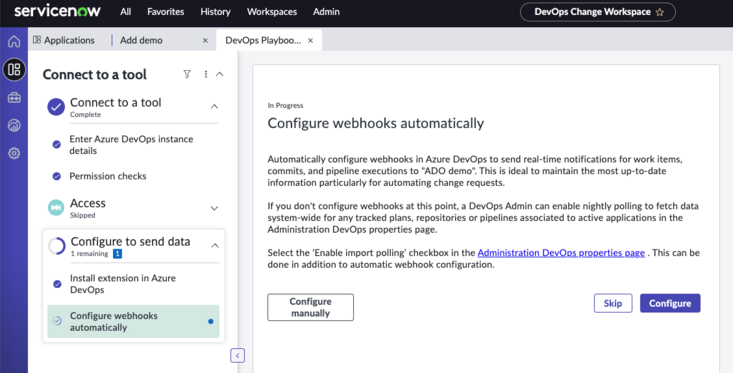The width and height of the screenshot is (733, 373).
Task: Select the DevOps Playbook tab
Action: (263, 40)
